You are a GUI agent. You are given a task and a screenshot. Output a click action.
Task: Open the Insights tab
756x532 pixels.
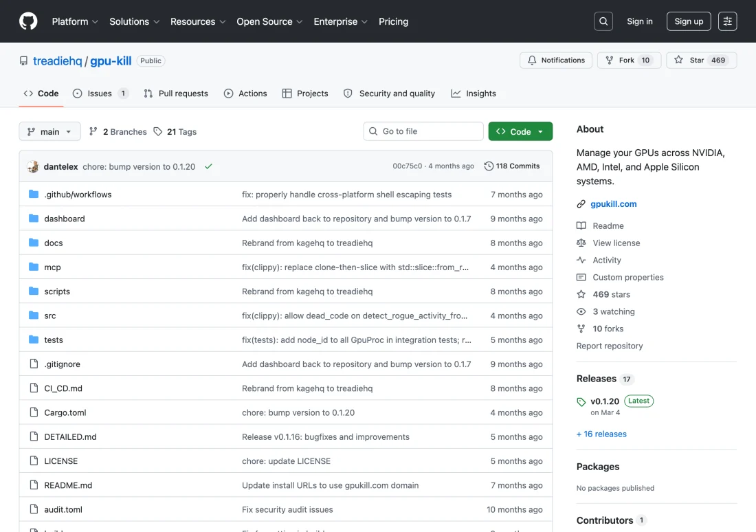474,93
